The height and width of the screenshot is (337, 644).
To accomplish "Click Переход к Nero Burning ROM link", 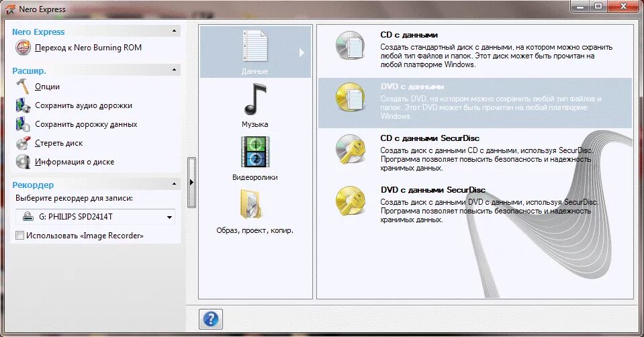I will pos(88,48).
